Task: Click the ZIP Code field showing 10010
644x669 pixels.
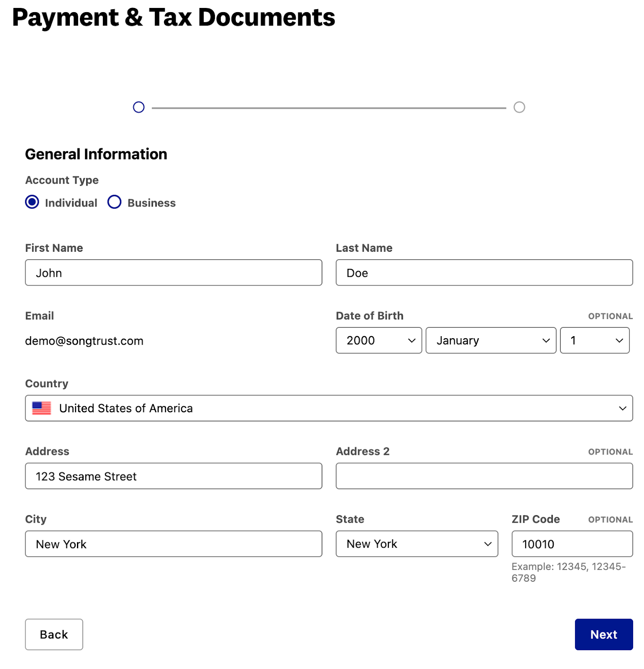Action: (572, 544)
